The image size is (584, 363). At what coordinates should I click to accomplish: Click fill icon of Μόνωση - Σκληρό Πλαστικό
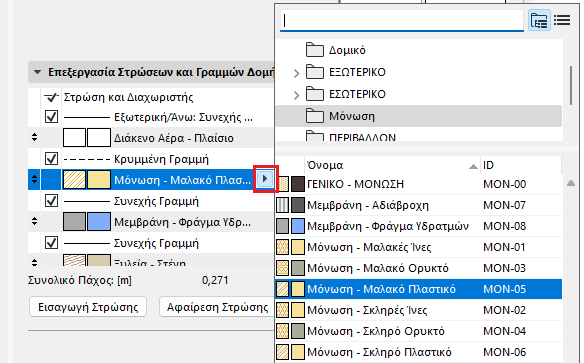(283, 352)
